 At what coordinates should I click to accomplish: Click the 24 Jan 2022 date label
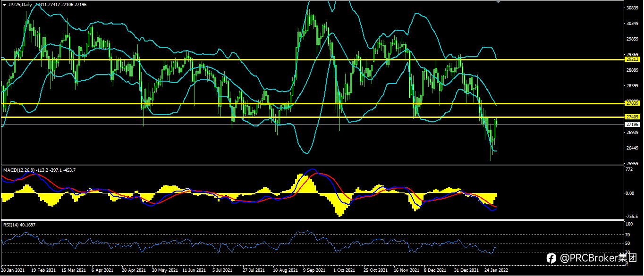(496, 271)
